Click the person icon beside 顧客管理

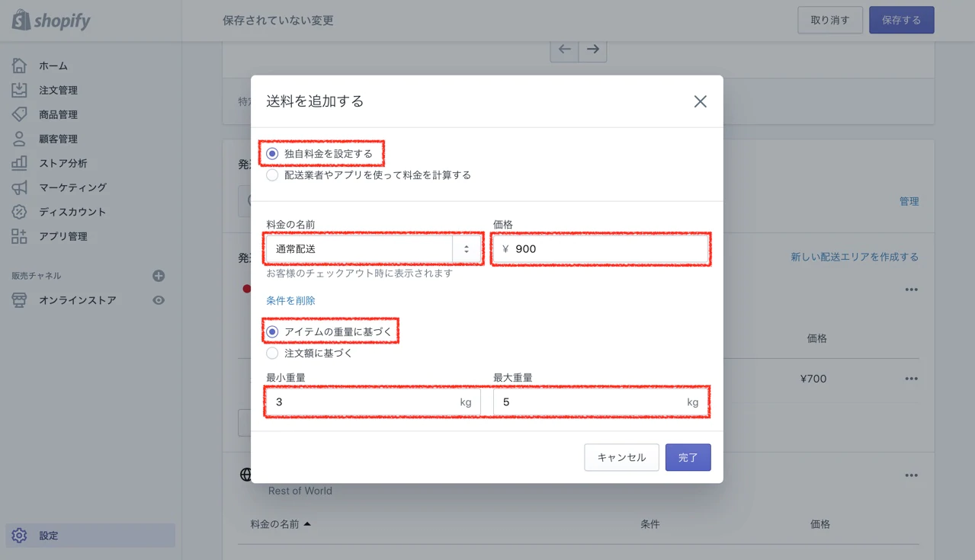coord(19,139)
